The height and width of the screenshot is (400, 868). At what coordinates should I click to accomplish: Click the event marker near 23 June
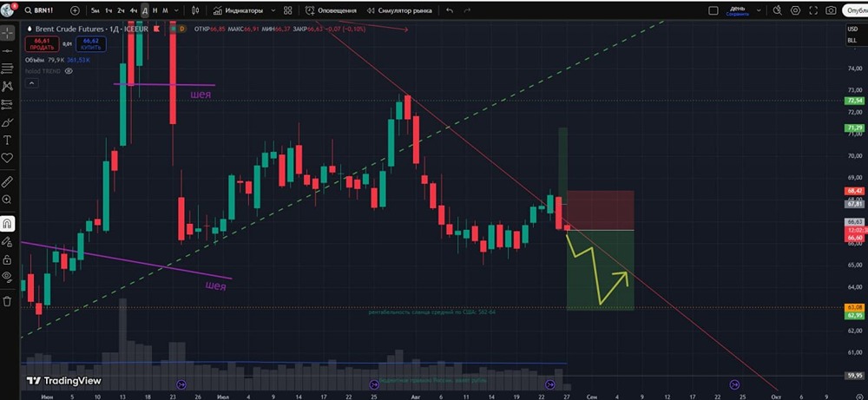pos(181,384)
